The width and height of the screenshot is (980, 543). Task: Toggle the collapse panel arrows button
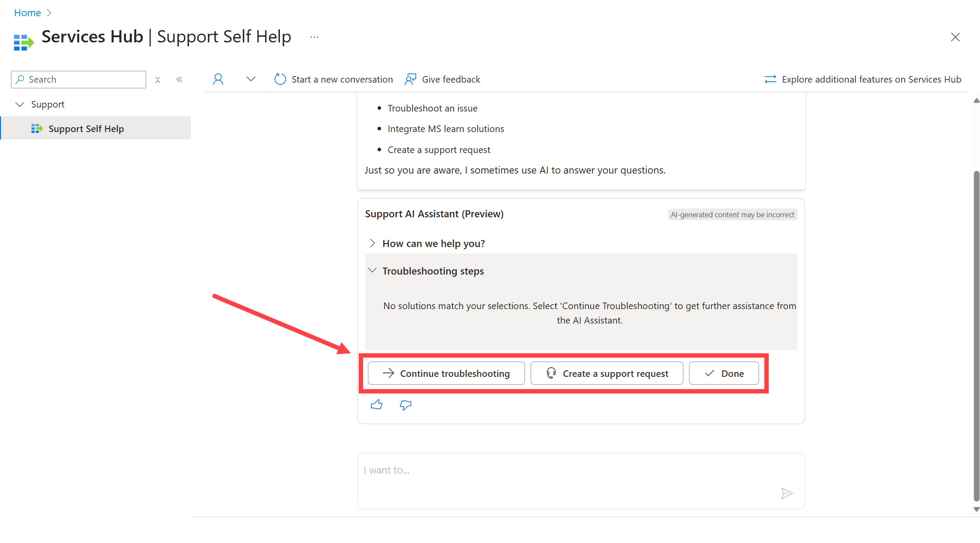point(180,79)
